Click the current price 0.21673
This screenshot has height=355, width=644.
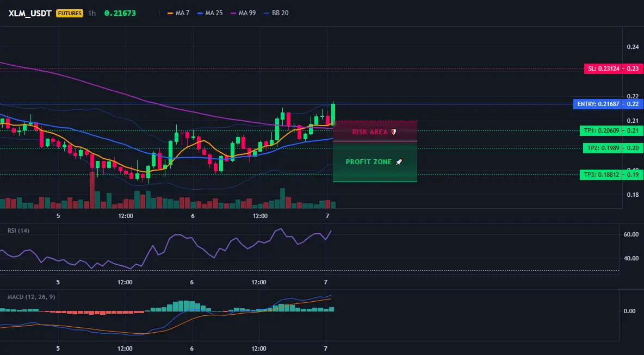tap(120, 13)
